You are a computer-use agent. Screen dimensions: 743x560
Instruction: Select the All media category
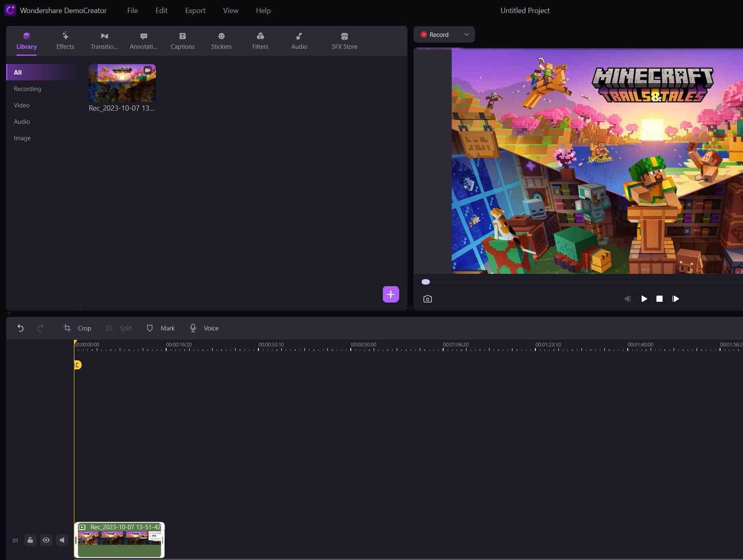pyautogui.click(x=41, y=72)
